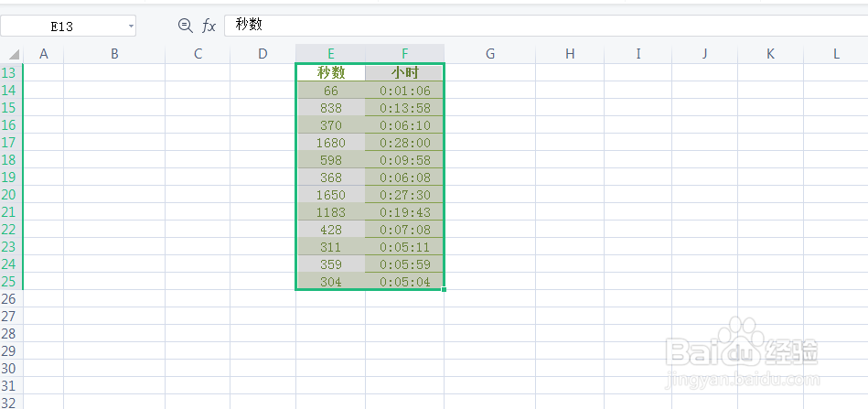Click cell with value 598
The width and height of the screenshot is (868, 409).
[331, 160]
